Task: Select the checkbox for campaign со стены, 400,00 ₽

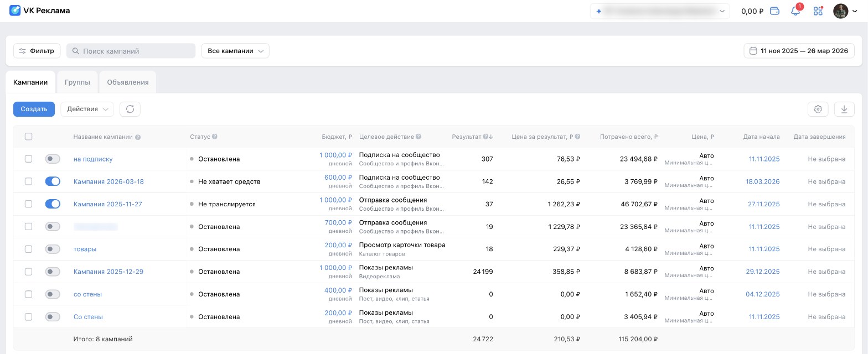Action: (x=29, y=294)
